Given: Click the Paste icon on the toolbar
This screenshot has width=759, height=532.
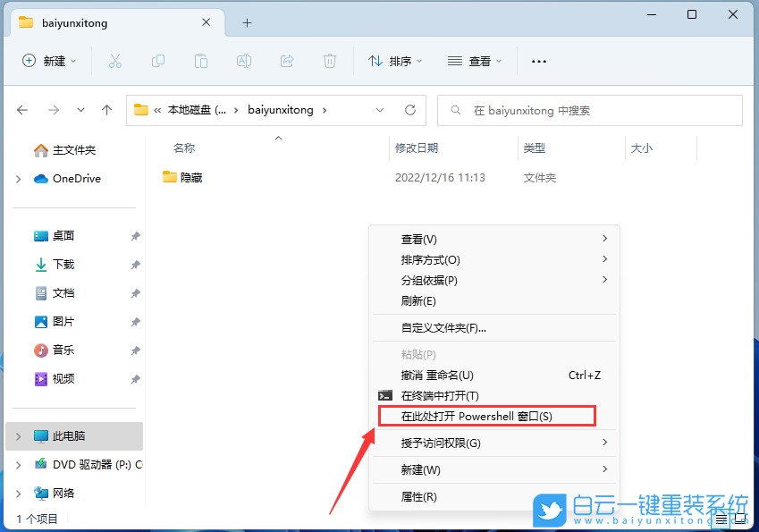Looking at the screenshot, I should [200, 61].
